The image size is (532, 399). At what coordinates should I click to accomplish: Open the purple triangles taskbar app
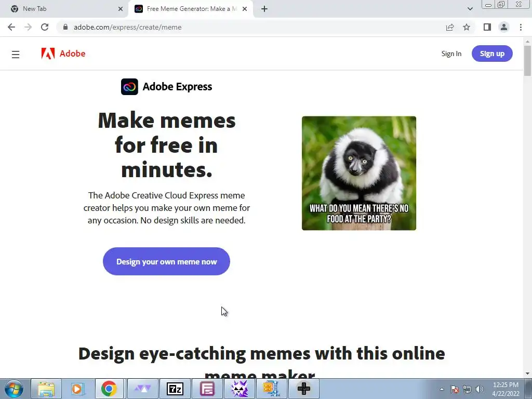(142, 389)
